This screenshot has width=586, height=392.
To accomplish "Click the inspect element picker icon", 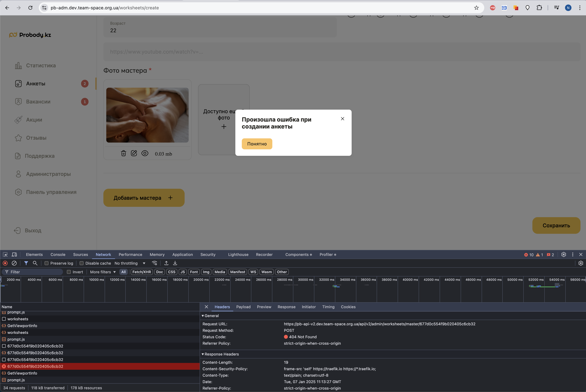I will [x=5, y=254].
